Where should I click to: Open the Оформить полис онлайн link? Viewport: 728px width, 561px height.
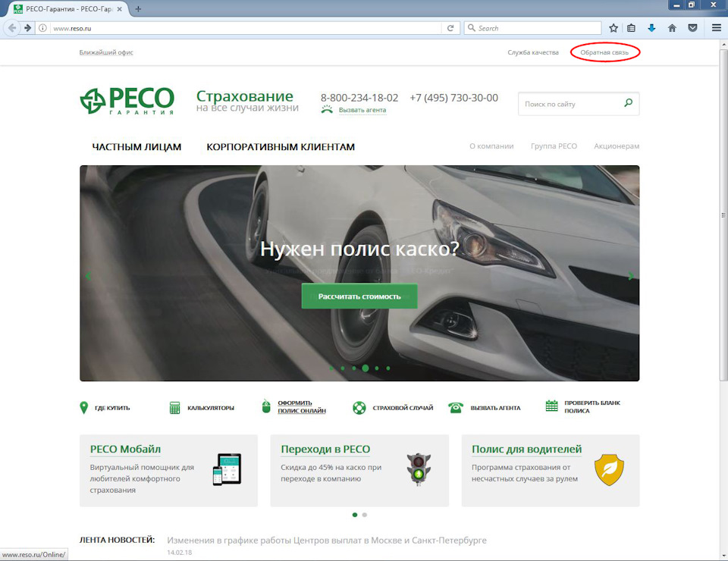[x=302, y=406]
